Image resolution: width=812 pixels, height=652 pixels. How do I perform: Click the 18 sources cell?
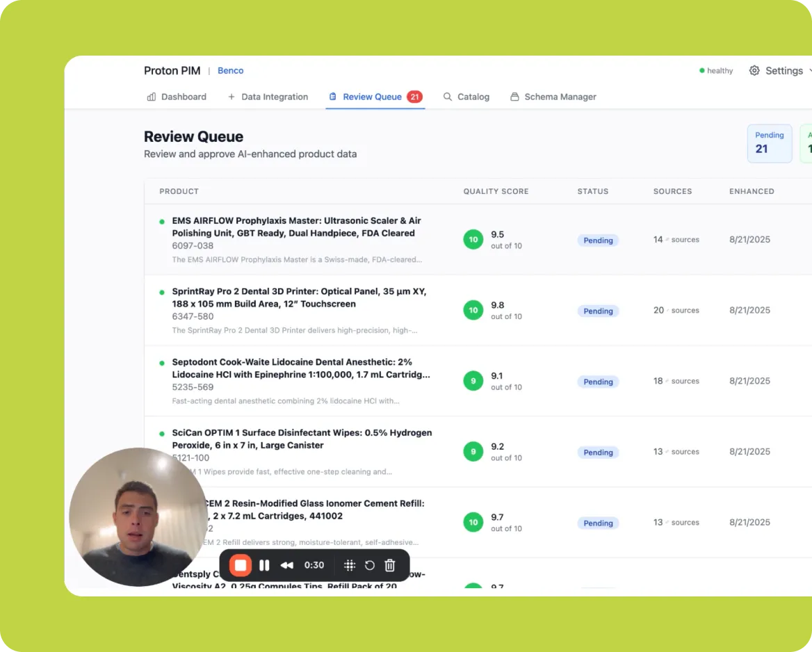tap(676, 381)
